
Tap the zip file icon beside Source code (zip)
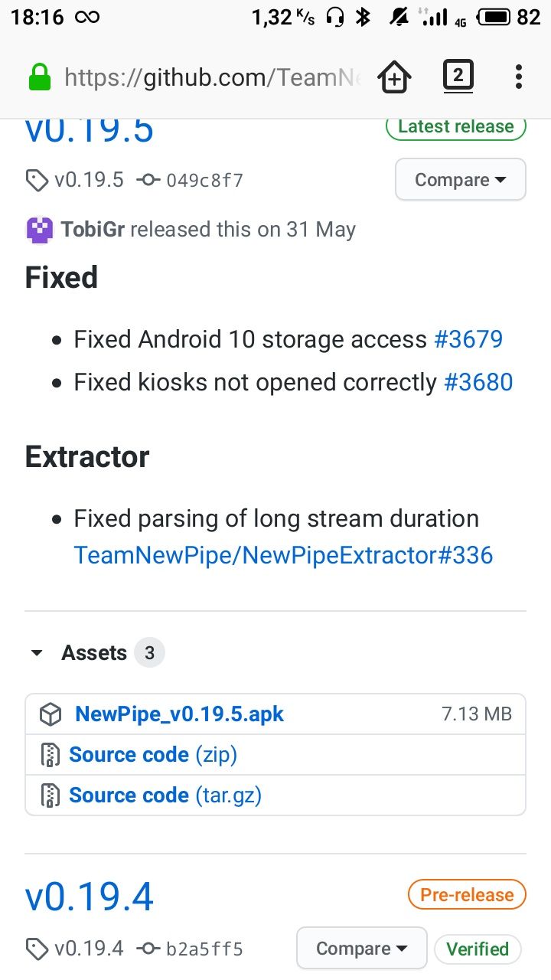pos(50,755)
